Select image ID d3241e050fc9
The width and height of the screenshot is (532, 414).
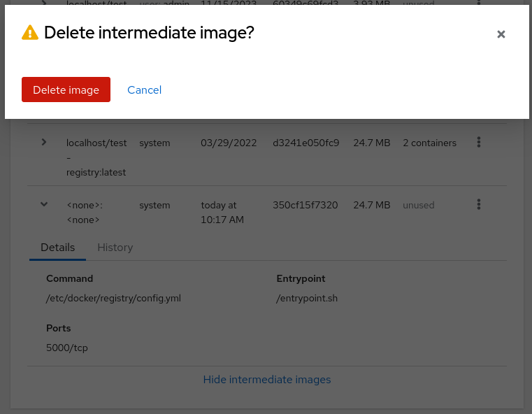pyautogui.click(x=305, y=143)
